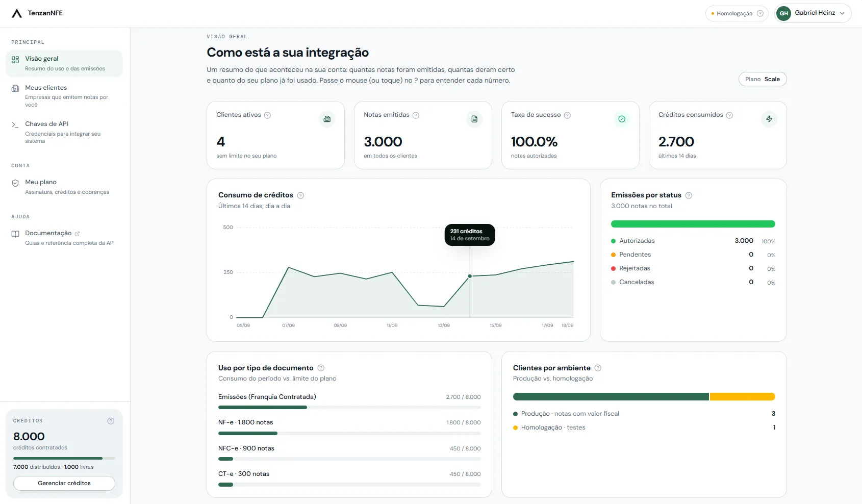Click help icon beside Clientes por ambiente
862x504 pixels.
(x=598, y=368)
